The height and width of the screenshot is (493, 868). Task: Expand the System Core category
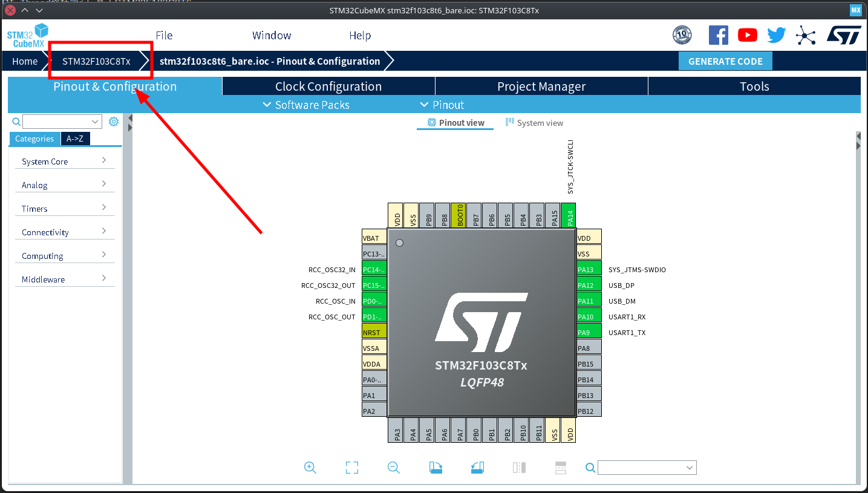point(64,161)
